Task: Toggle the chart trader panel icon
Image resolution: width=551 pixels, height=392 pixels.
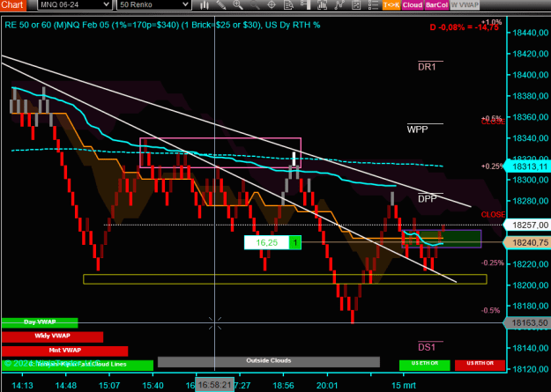Action: click(x=306, y=5)
